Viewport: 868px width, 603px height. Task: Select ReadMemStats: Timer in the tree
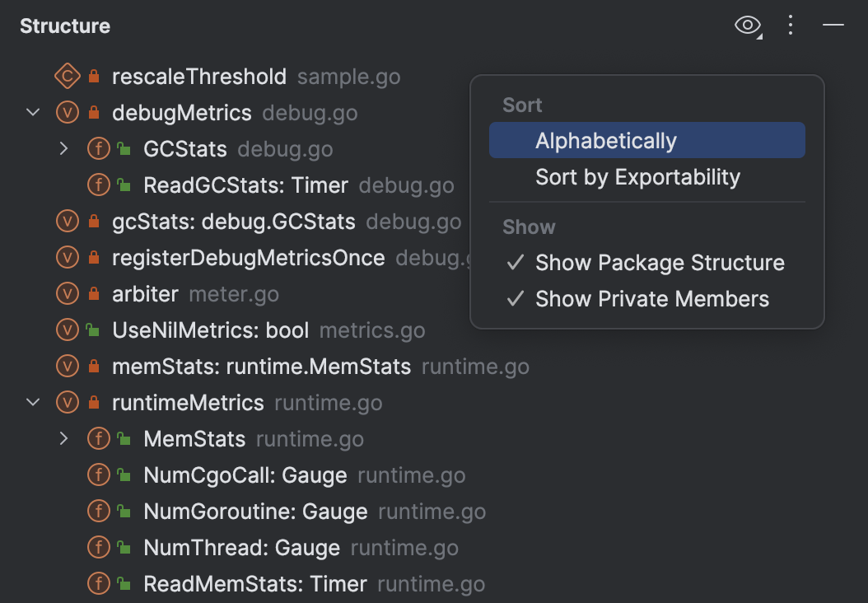(x=255, y=584)
